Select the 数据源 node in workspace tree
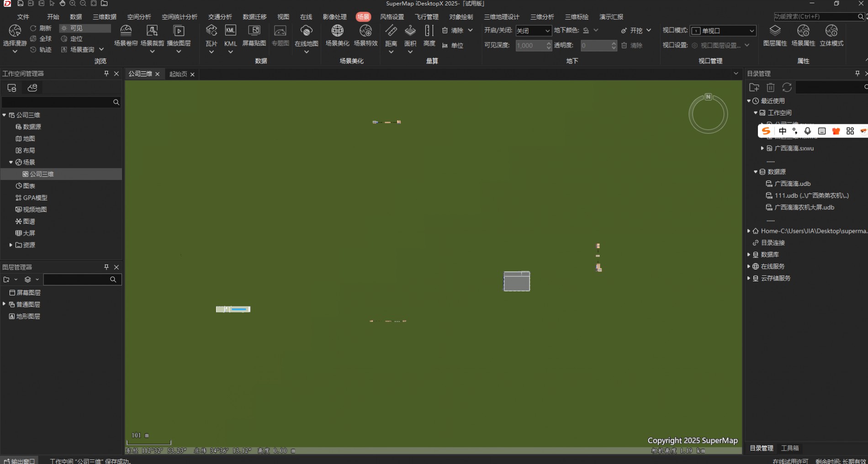868x464 pixels. (x=28, y=127)
